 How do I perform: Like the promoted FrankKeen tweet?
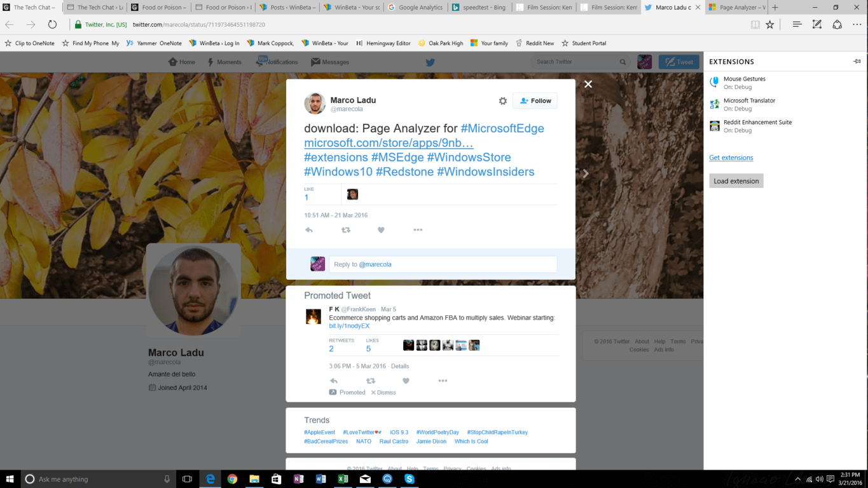tap(406, 381)
